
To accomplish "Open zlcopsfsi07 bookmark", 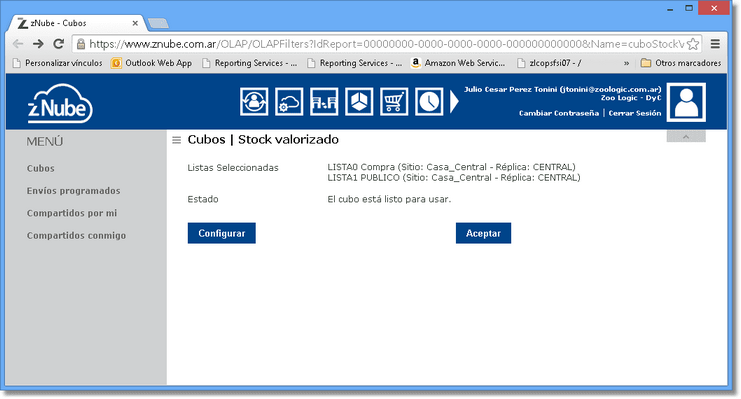I will (549, 63).
